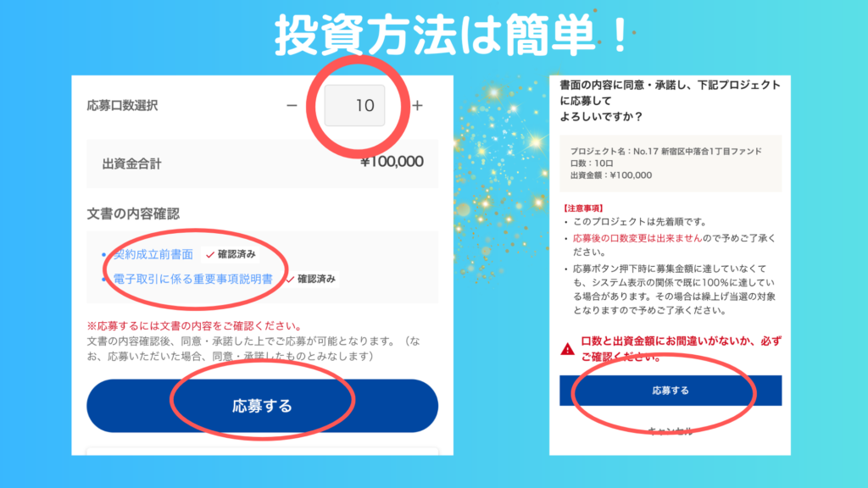The image size is (868, 488).
Task: Click the red warning triangle icon
Action: pos(567,349)
